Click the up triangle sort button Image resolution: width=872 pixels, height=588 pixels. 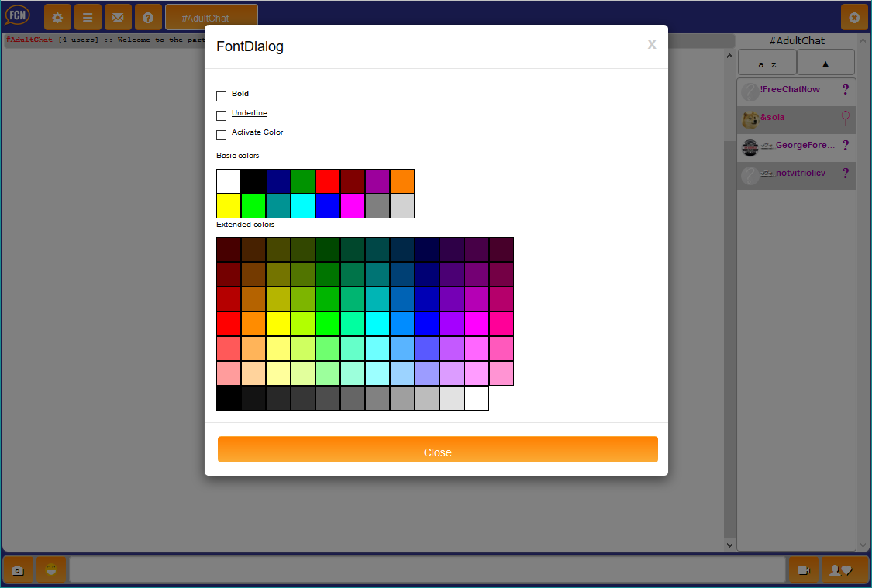tap(825, 64)
